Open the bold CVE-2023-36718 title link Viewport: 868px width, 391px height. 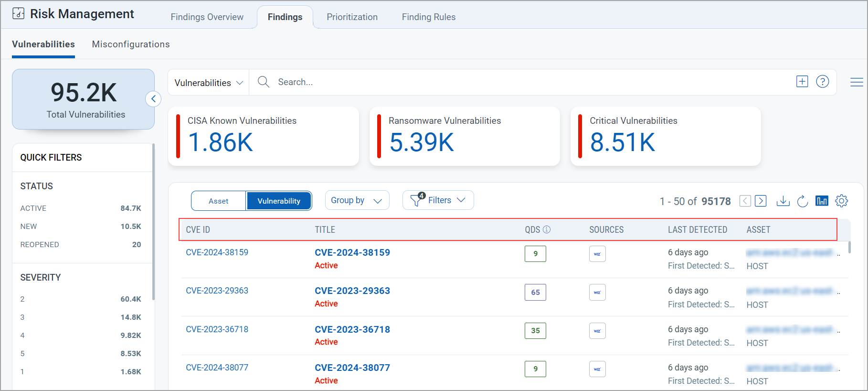pyautogui.click(x=352, y=329)
